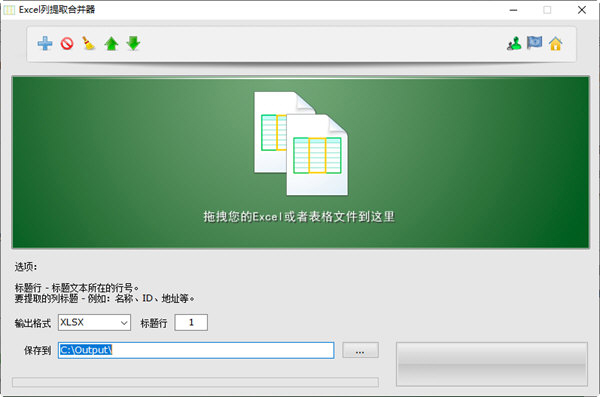Screen dimensions: 600x397
Task: Open language selection via blue flag icon
Action: point(534,42)
